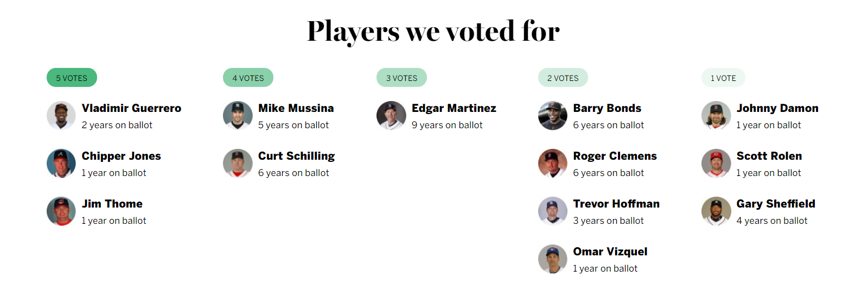This screenshot has height=295, width=868.
Task: Click Jim Thome's circular headshot
Action: point(61,211)
